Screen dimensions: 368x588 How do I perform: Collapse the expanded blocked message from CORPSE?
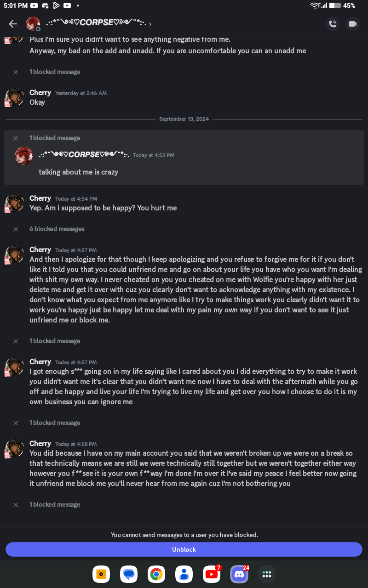55,138
